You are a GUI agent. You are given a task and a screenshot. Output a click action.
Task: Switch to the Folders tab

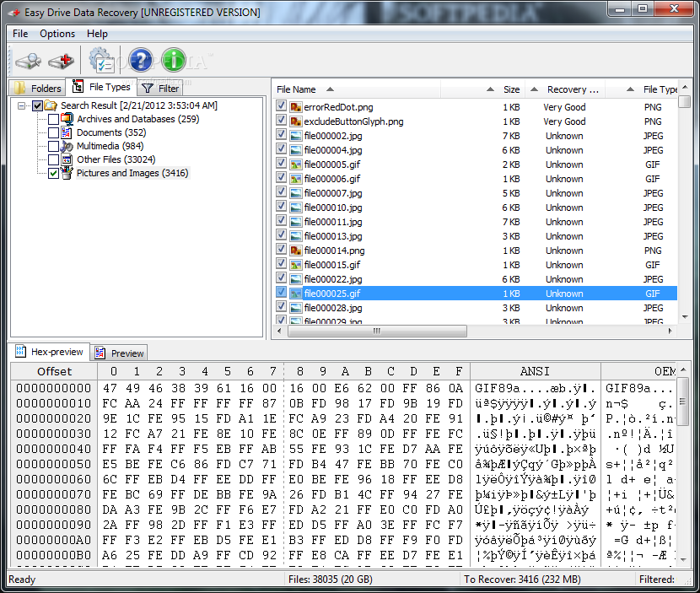[37, 88]
